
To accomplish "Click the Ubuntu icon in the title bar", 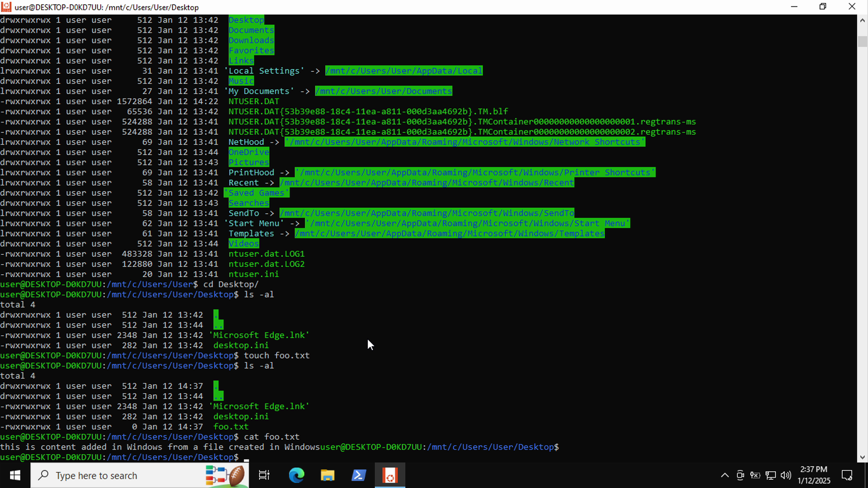I will (x=6, y=7).
